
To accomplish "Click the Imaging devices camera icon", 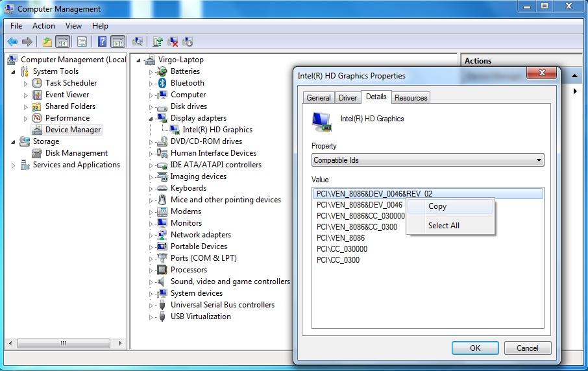I will tap(162, 176).
